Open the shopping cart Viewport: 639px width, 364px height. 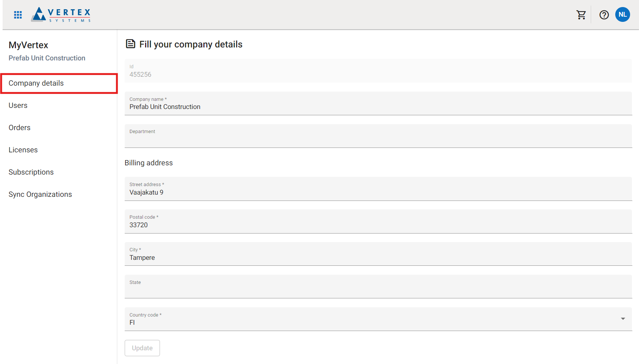pos(581,15)
